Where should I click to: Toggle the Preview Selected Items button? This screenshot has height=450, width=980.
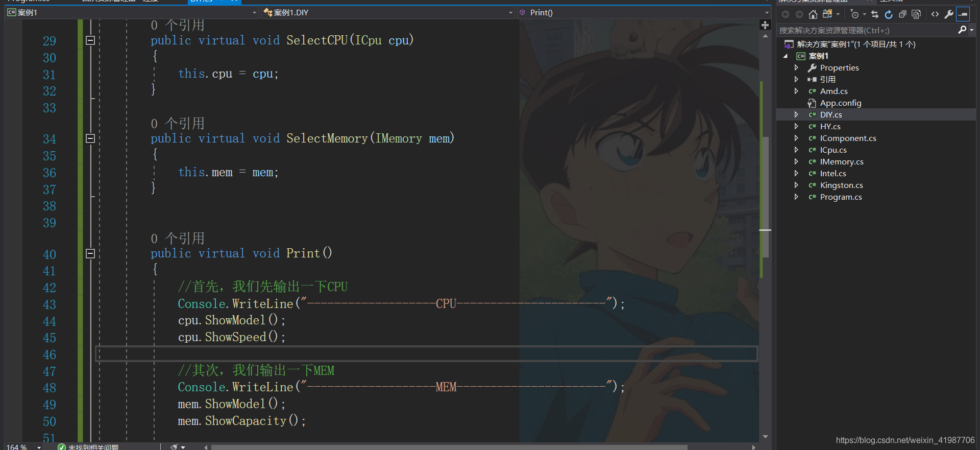coord(963,14)
